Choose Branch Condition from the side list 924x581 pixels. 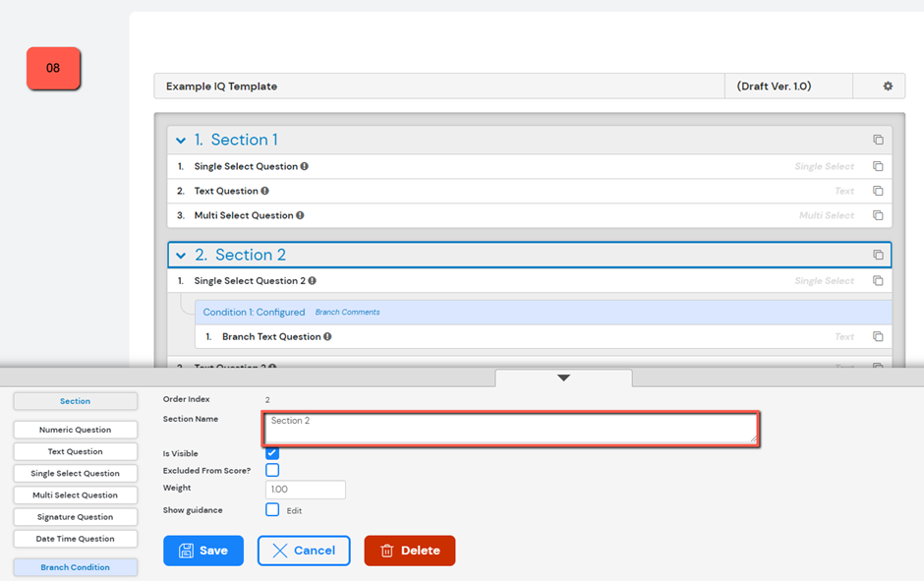coord(75,567)
